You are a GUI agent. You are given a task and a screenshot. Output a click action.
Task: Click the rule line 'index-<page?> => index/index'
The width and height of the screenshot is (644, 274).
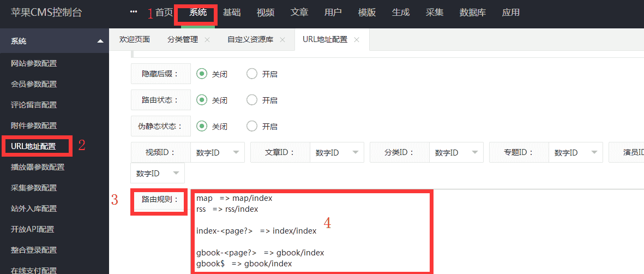point(256,231)
